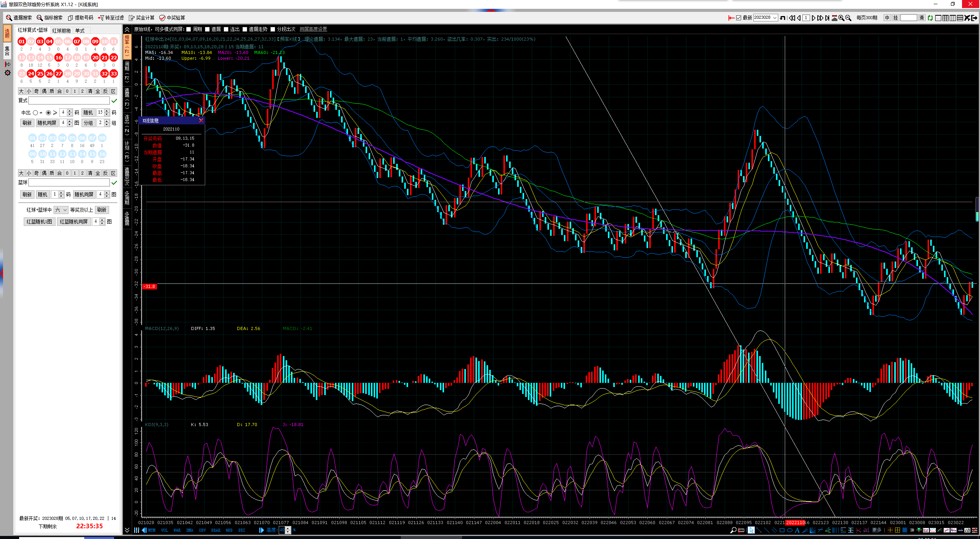Enable the 周期 checkbox
This screenshot has height=539, width=980.
tap(188, 29)
